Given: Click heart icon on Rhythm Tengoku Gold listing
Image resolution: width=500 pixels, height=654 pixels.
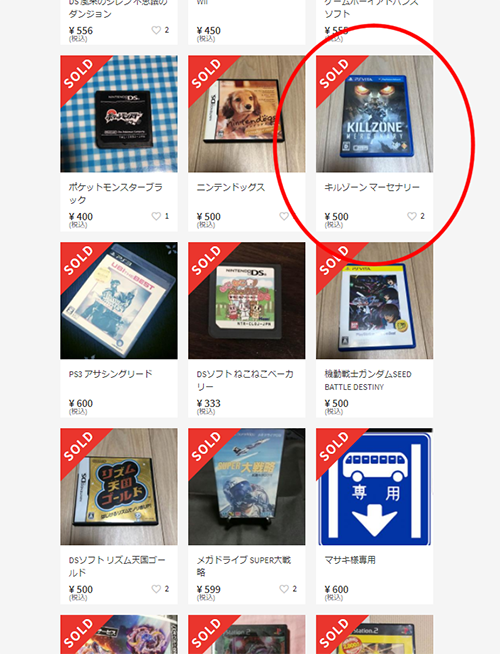Looking at the screenshot, I should tap(156, 589).
